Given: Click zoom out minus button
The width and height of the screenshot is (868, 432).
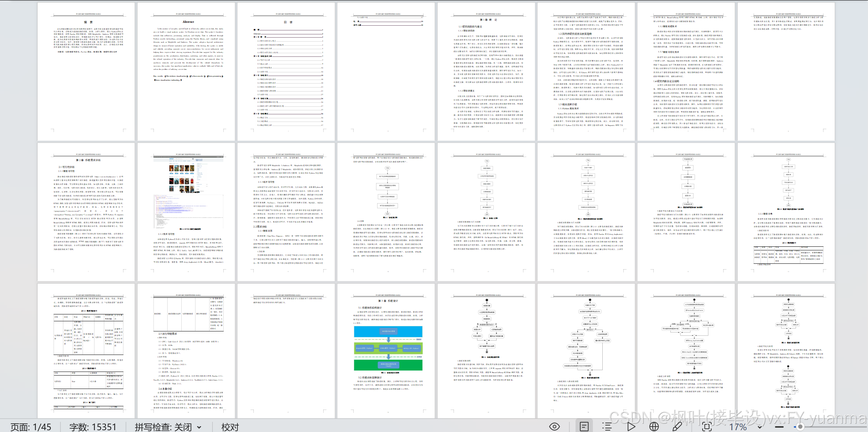Looking at the screenshot, I should tap(779, 427).
